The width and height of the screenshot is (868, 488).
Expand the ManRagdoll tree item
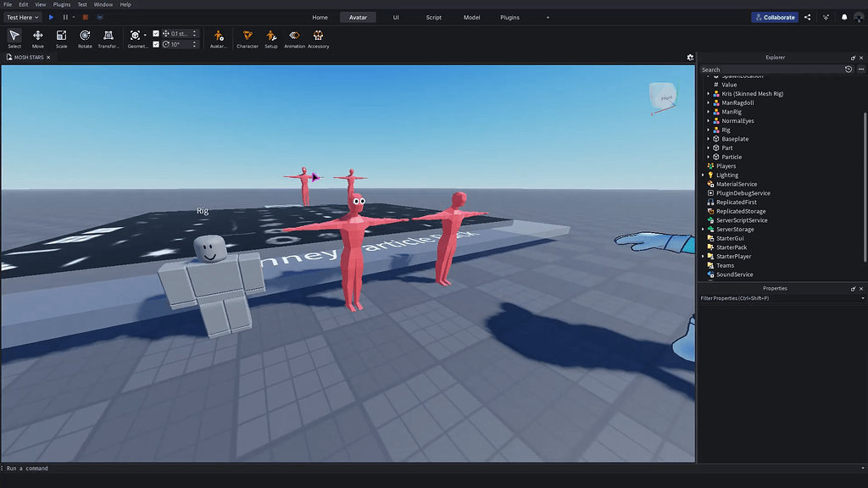pyautogui.click(x=708, y=103)
